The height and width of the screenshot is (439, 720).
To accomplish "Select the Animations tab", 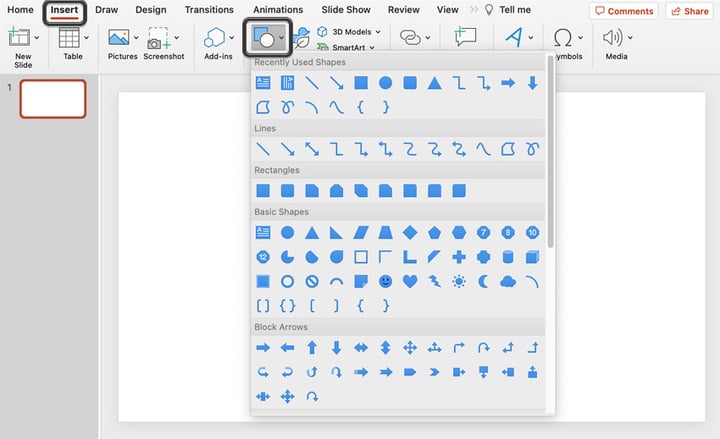I will click(278, 10).
